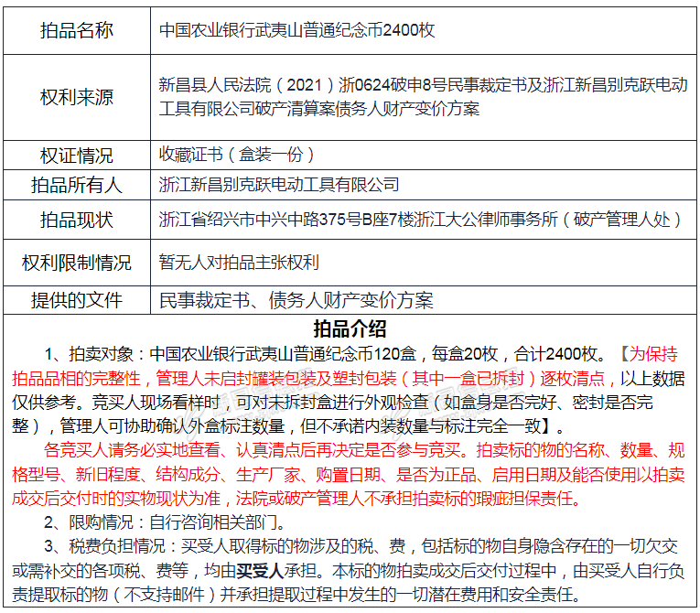Click the 民事裁定书、债务人财产变价方案 documents cell

pyautogui.click(x=296, y=300)
